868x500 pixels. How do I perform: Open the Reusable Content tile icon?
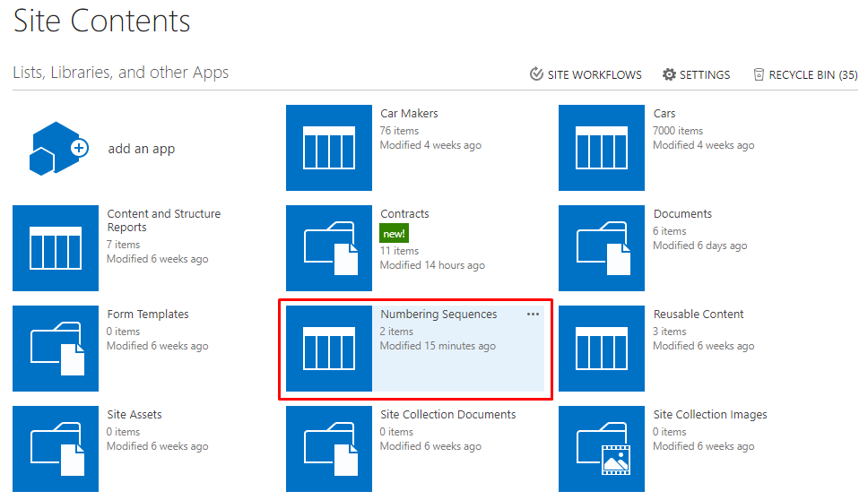click(602, 349)
